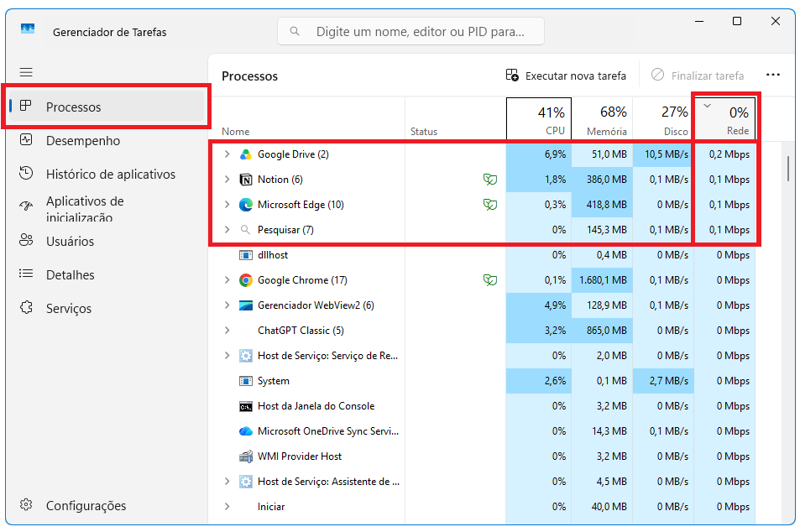
Task: Open the Desempenho sidebar tab
Action: coord(107,140)
